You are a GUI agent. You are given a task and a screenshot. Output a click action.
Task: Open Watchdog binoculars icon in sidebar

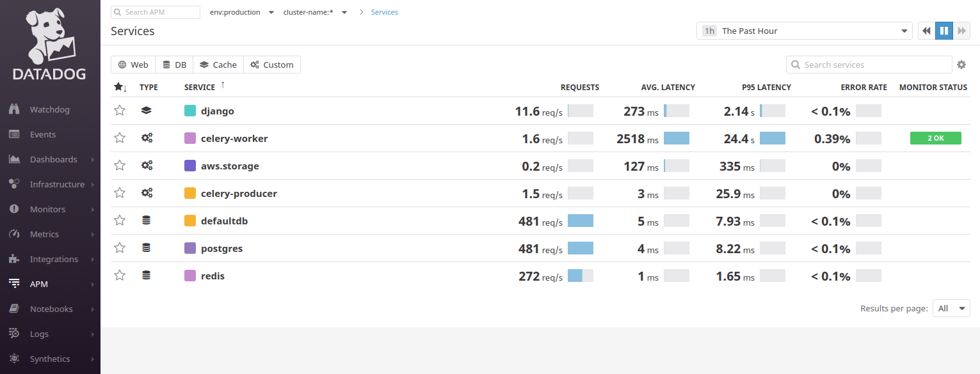point(14,109)
